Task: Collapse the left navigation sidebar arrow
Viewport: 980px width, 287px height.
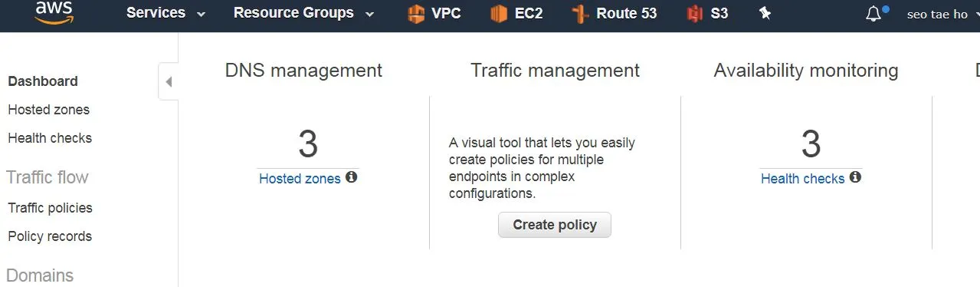Action: pyautogui.click(x=169, y=82)
